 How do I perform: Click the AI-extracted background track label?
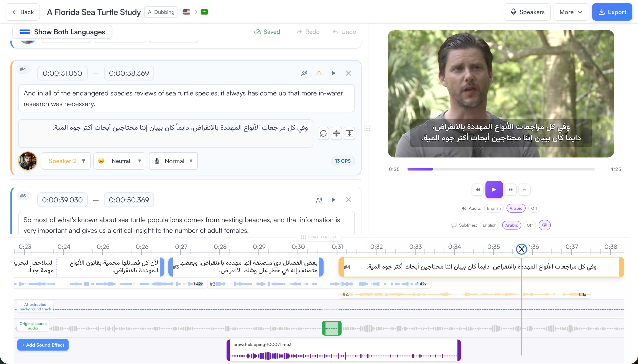[35, 307]
